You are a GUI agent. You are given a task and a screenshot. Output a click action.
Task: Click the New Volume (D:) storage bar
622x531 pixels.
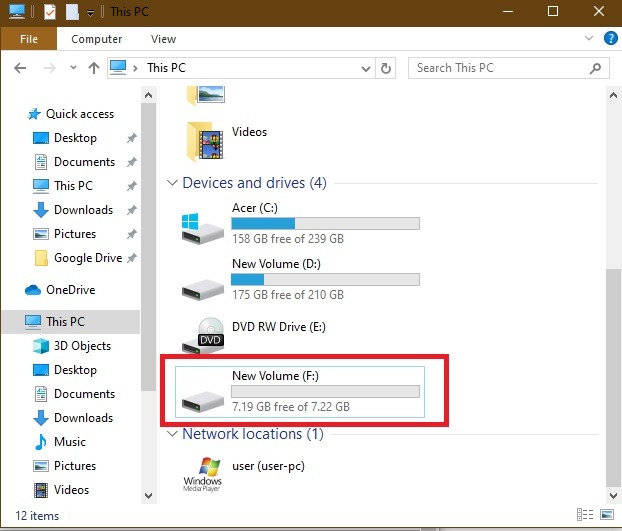[x=325, y=279]
